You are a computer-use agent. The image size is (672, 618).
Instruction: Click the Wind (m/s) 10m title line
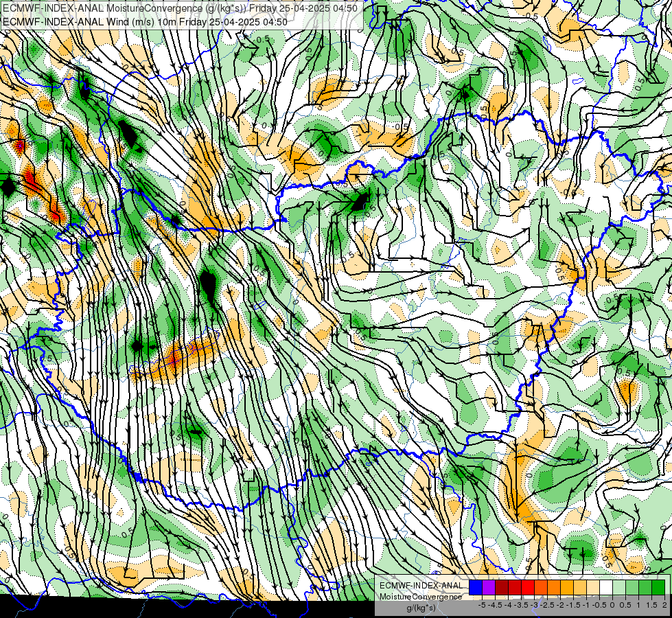point(146,21)
